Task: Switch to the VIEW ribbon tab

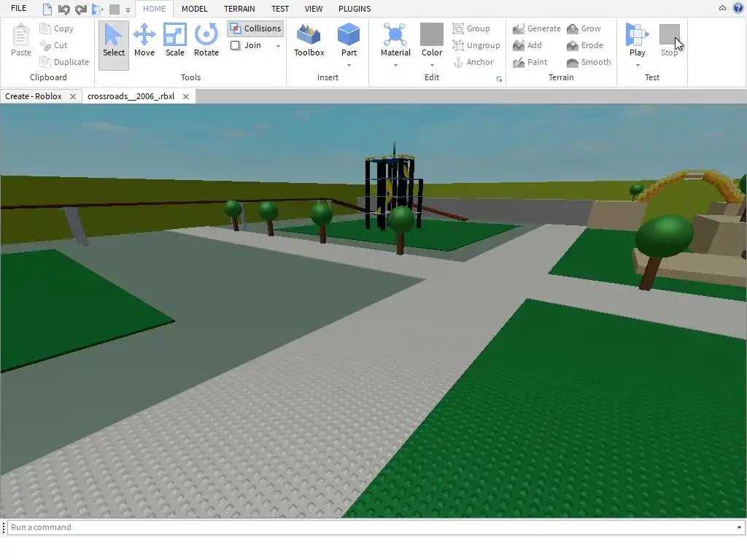Action: 314,9
